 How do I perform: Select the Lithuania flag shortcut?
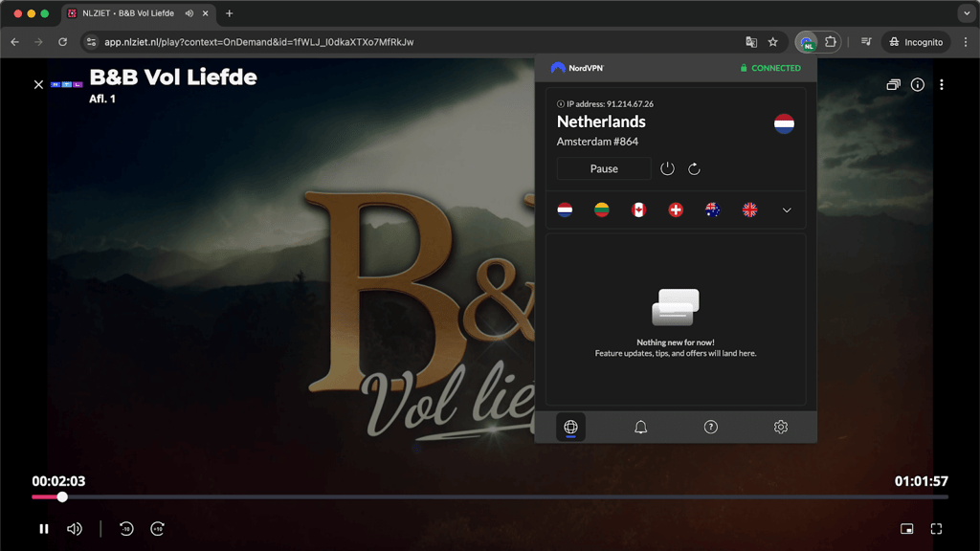tap(602, 209)
